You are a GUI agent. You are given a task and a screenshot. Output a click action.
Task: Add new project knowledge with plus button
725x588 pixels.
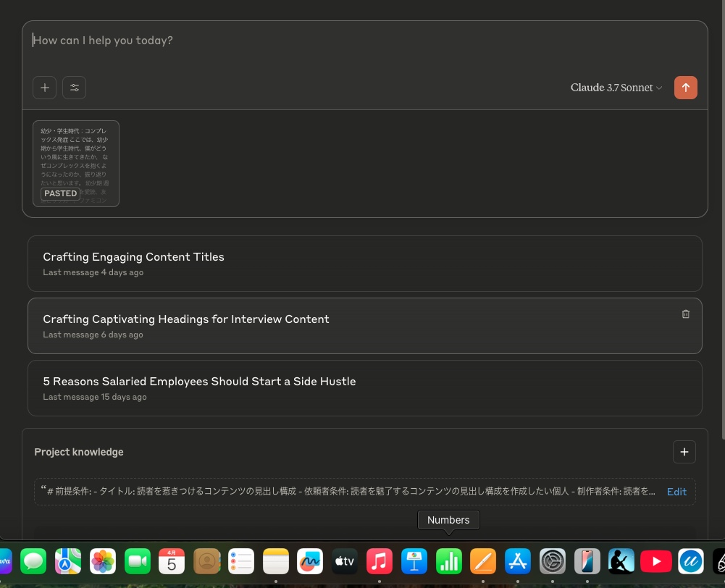pos(684,452)
